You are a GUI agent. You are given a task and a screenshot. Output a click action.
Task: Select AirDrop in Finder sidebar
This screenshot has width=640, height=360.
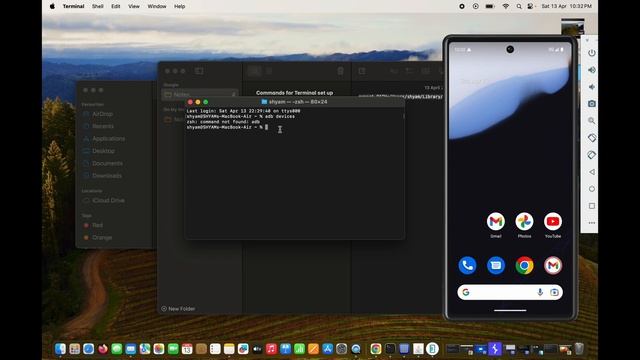tap(102, 114)
